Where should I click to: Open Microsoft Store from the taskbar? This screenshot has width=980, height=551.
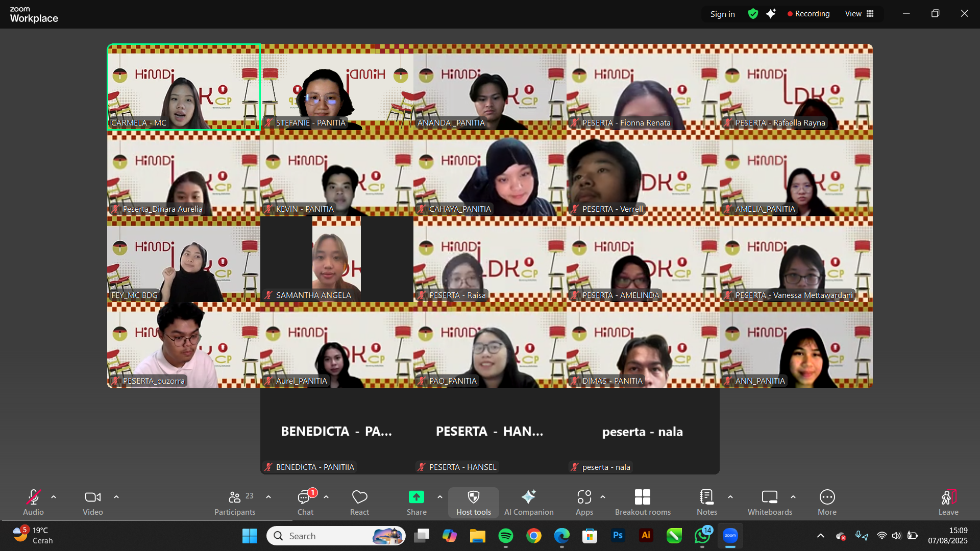tap(590, 536)
